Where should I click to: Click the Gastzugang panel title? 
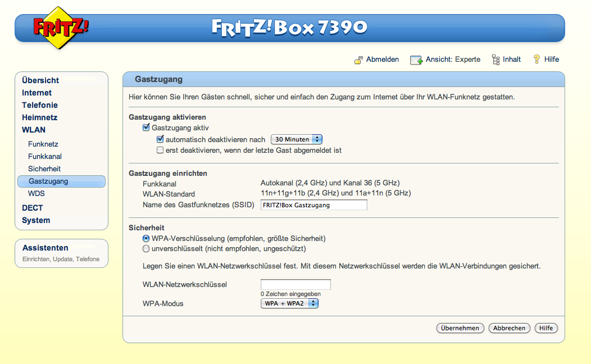pyautogui.click(x=158, y=80)
